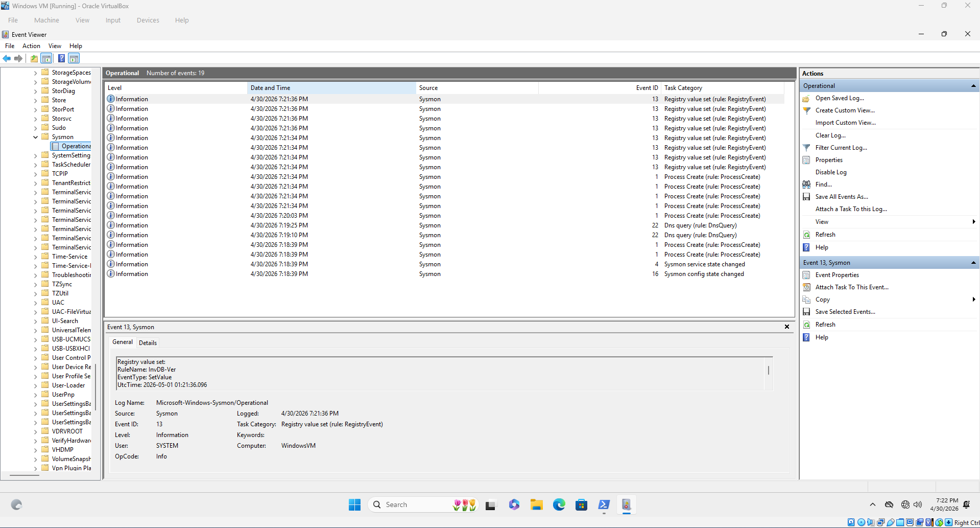Sort events by the Event ID column header

[600, 88]
